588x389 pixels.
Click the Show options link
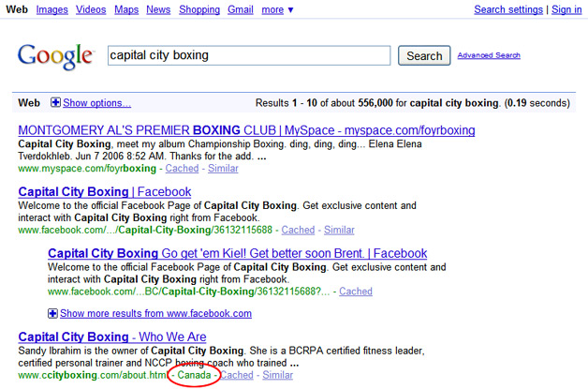[x=97, y=103]
